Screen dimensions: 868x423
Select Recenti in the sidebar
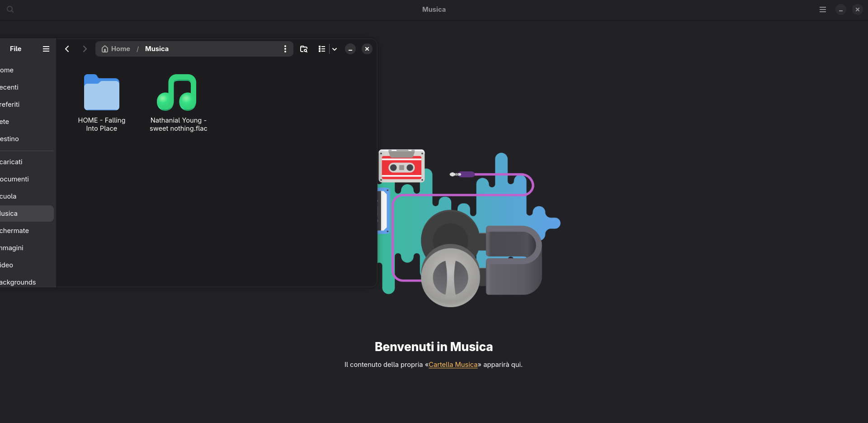(10, 87)
